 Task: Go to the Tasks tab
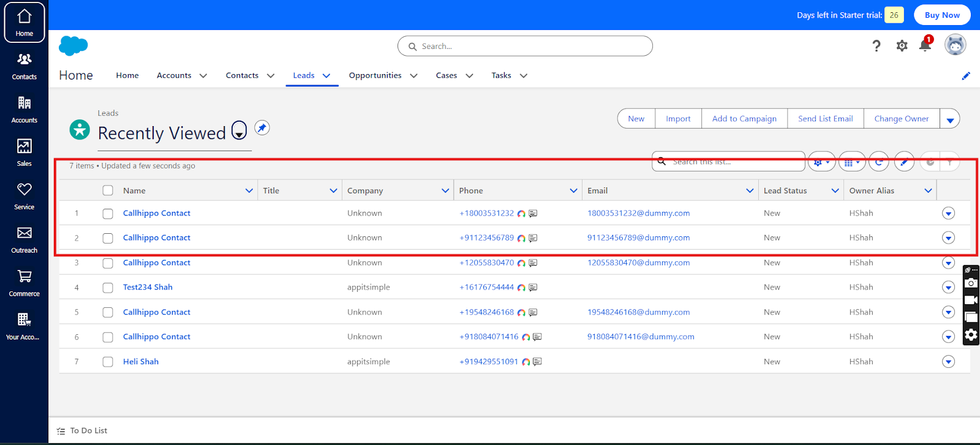[x=501, y=75]
